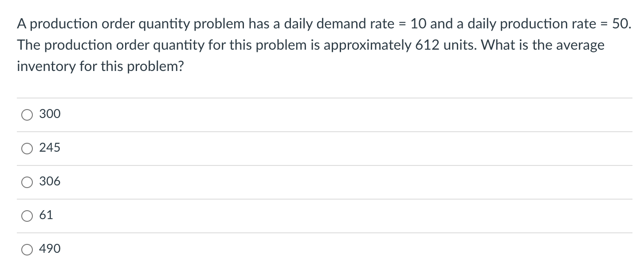Click the answer label reading 245
The width and height of the screenshot is (644, 267).
click(49, 148)
